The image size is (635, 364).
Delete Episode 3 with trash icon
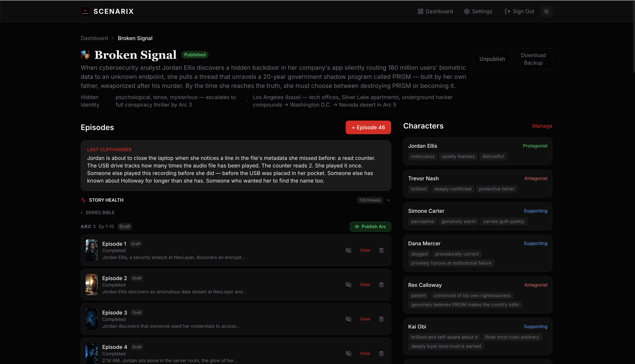pos(381,319)
